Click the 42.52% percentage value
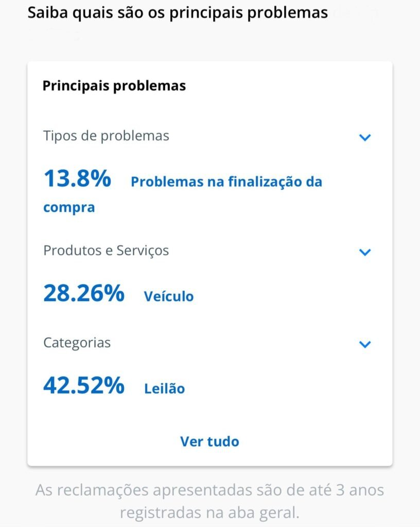 84,385
